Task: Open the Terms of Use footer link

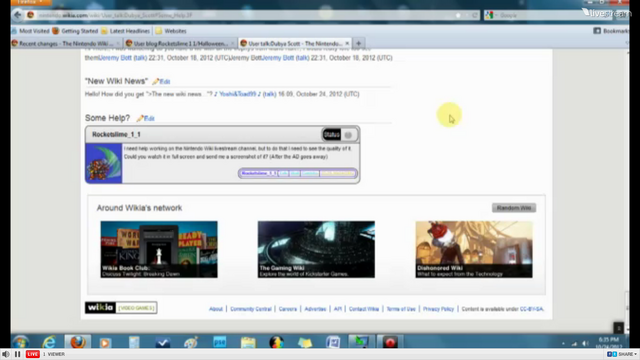Action: [401, 309]
